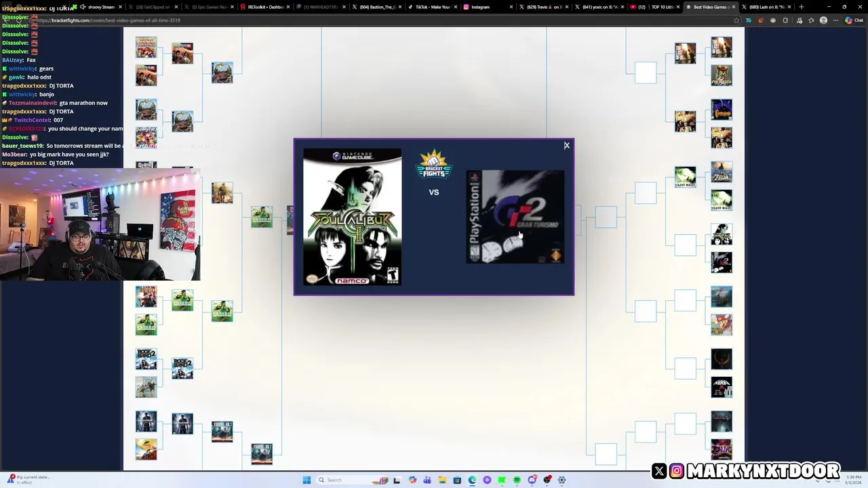The height and width of the screenshot is (488, 868).
Task: Pick Soulcalibur II in the matchup popup
Action: pos(352,217)
